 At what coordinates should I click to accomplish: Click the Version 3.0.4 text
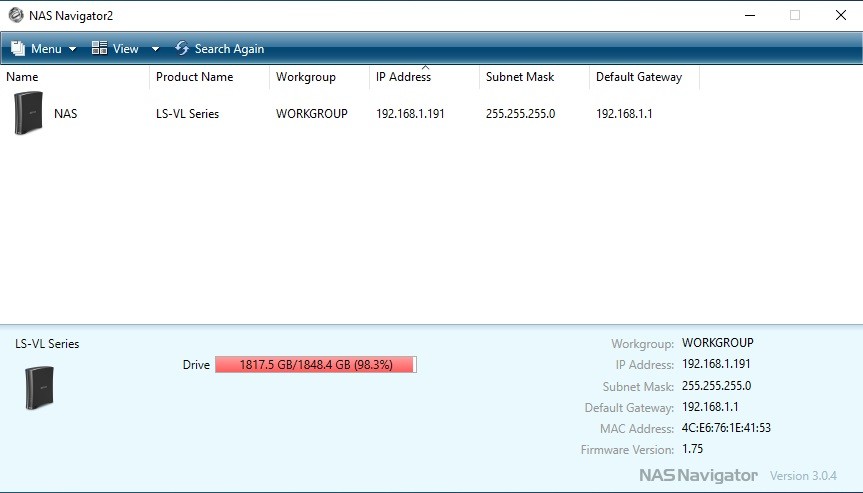tap(803, 475)
